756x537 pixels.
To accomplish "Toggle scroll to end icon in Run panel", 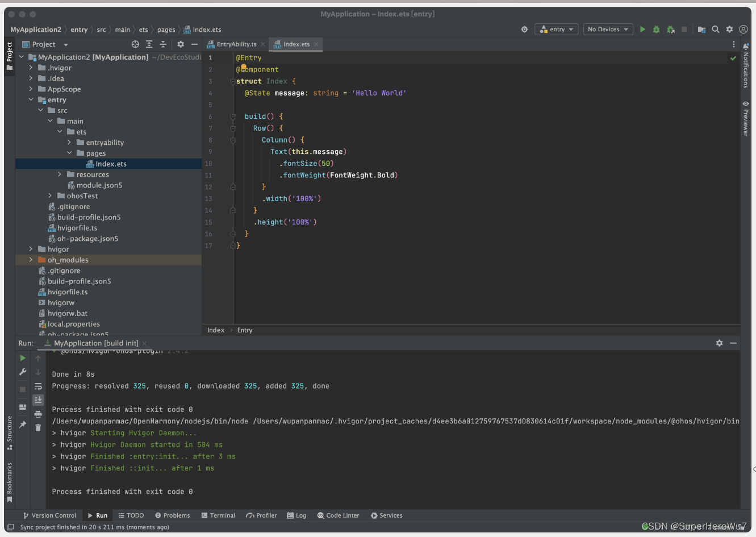I will coord(38,400).
